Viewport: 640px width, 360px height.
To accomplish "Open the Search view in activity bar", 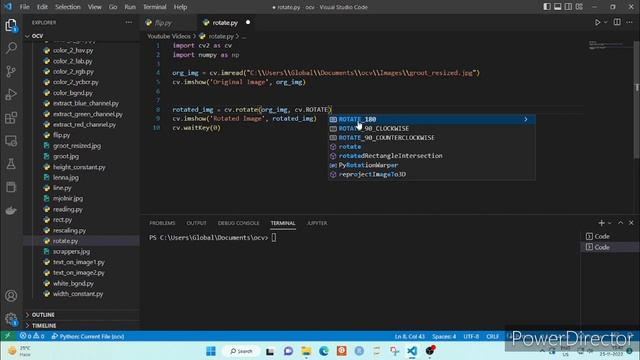I will [x=11, y=48].
